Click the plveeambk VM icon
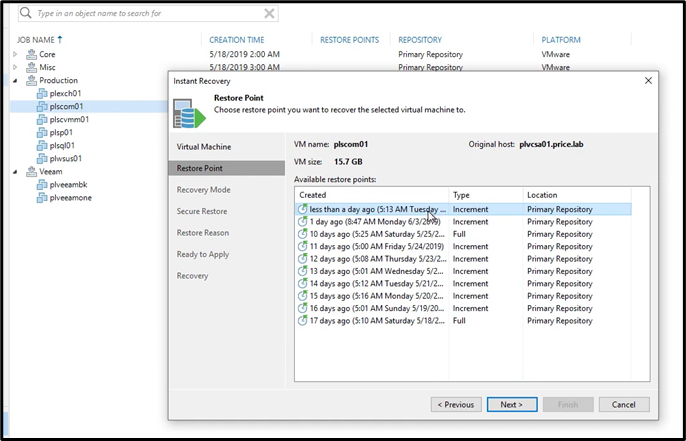This screenshot has width=686, height=441. coord(42,185)
